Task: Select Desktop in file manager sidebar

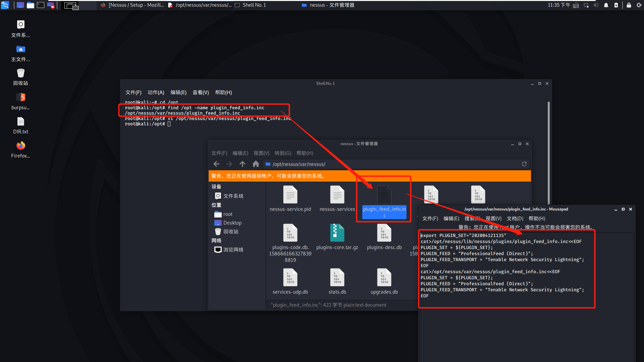Action: pos(228,223)
